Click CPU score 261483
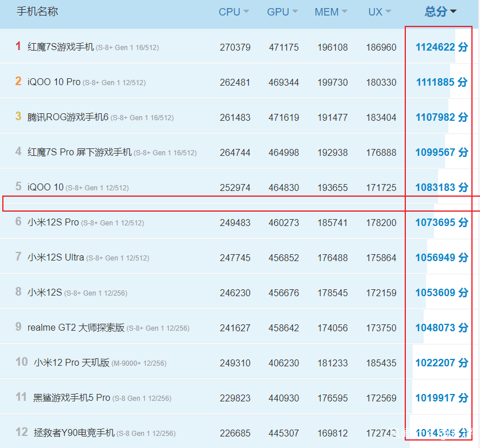The width and height of the screenshot is (480, 448). (235, 117)
